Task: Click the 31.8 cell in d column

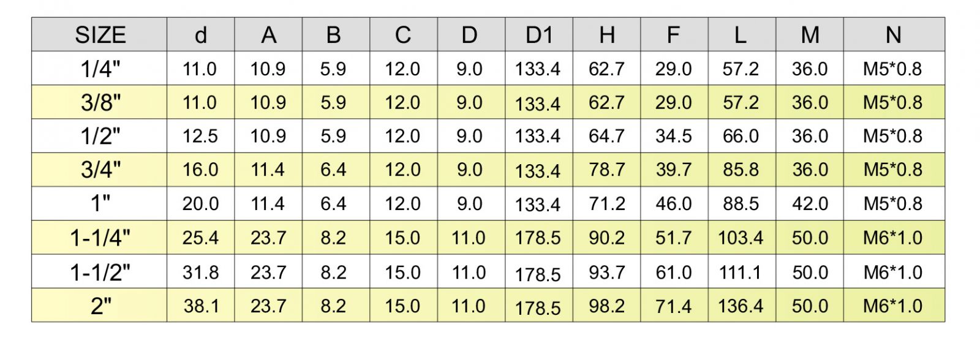Action: pos(200,272)
